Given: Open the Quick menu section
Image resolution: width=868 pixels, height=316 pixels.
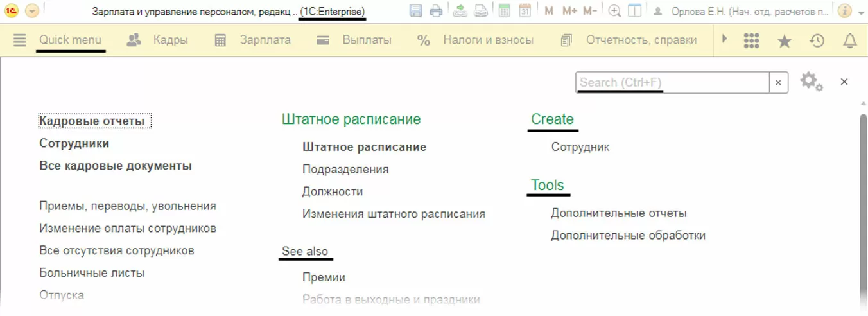Looking at the screenshot, I should (70, 40).
